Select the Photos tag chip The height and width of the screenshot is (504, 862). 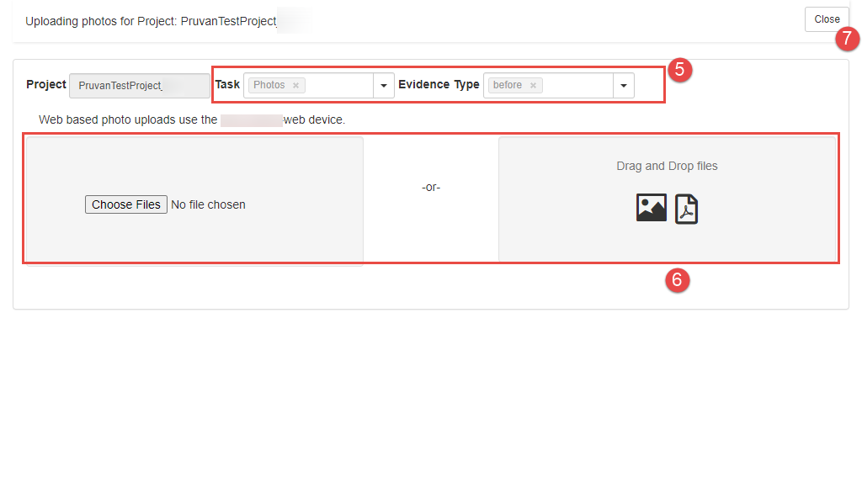[269, 86]
